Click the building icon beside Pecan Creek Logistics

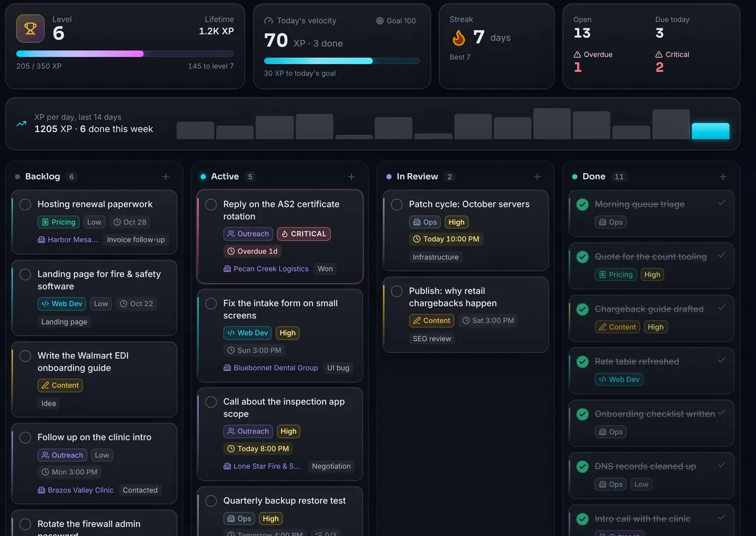(227, 269)
